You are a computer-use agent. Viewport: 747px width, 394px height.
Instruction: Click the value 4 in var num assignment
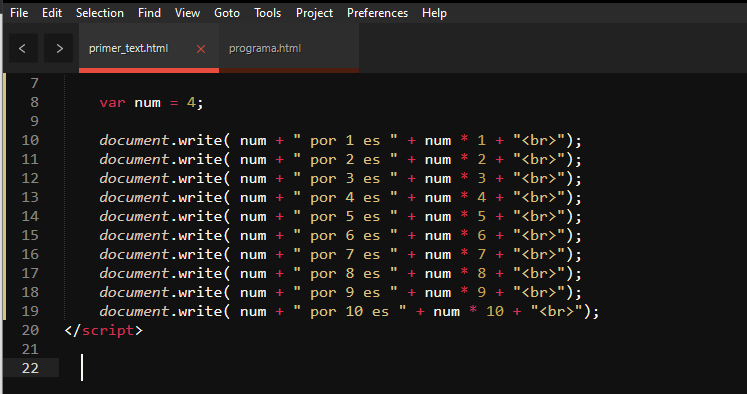point(191,102)
